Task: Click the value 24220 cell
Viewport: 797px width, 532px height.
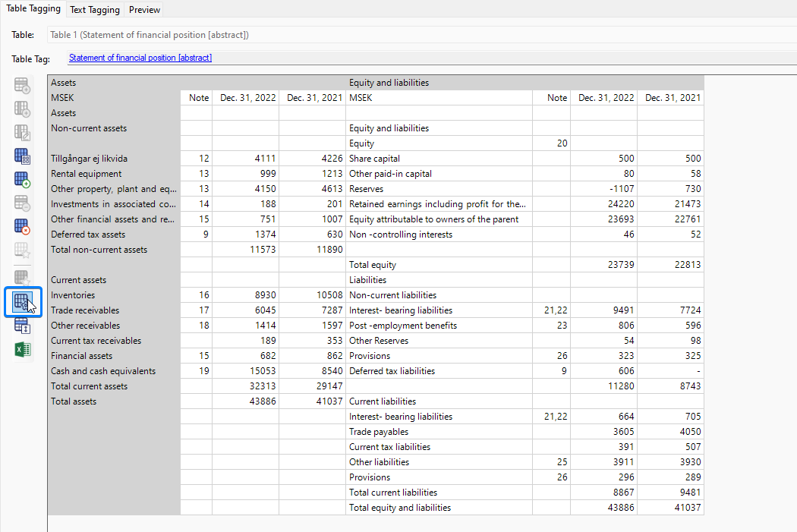Action: pos(604,204)
